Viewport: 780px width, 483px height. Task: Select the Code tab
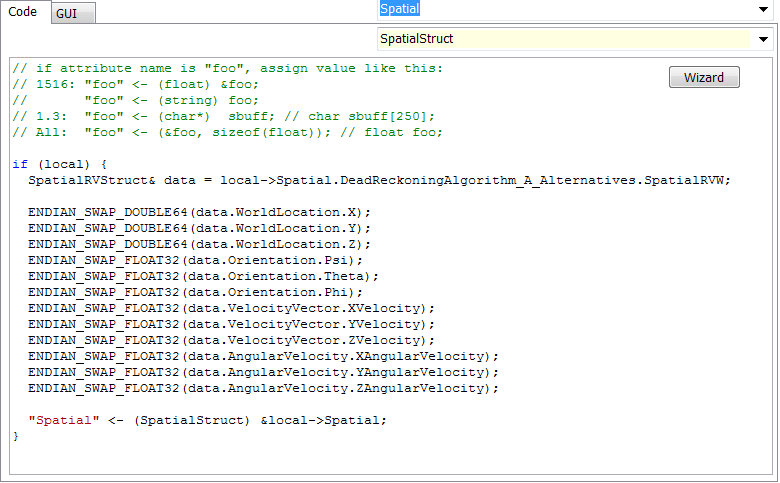coord(24,12)
